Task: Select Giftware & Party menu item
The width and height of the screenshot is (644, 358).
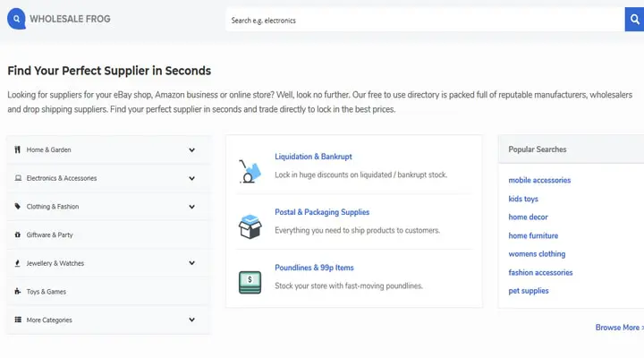Action: tap(50, 234)
